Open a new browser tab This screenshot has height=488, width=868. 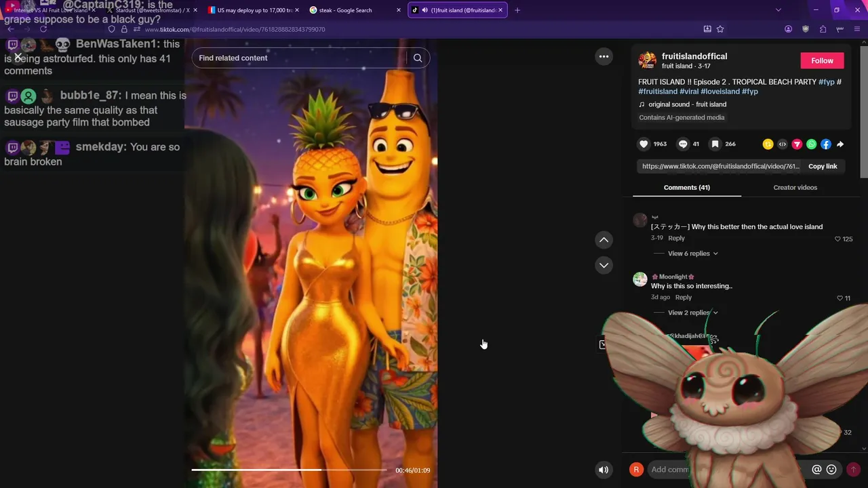point(517,10)
